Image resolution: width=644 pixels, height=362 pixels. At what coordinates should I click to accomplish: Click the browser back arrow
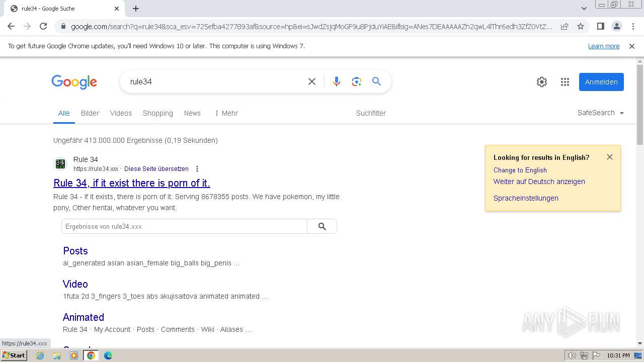click(11, 26)
